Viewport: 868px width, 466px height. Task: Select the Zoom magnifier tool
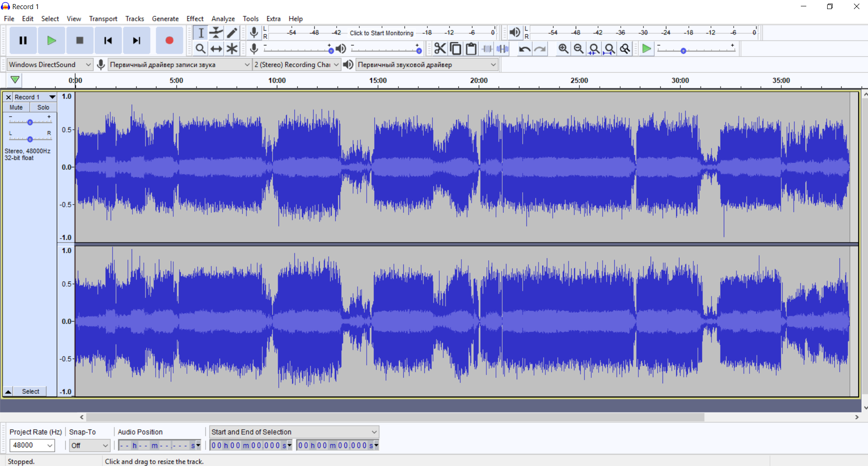[201, 49]
